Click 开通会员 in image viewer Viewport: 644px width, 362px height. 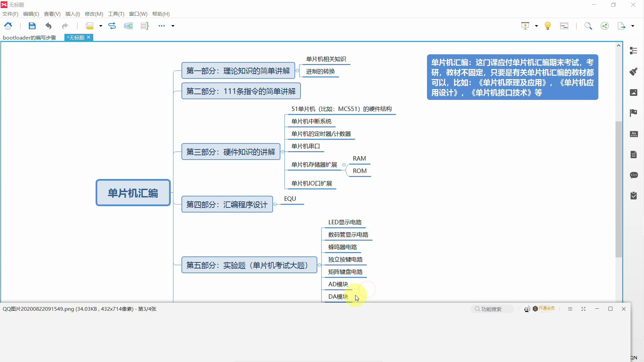[544, 308]
